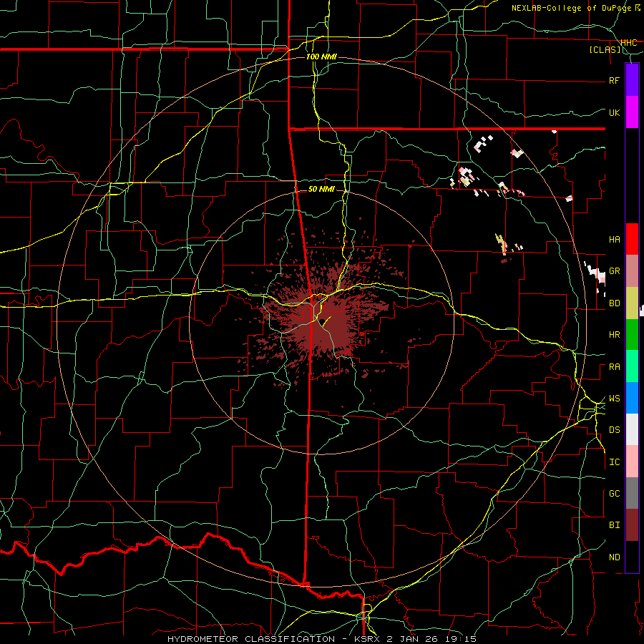Click the "HHC" product code text
The width and height of the screenshot is (644, 644).
coord(629,42)
